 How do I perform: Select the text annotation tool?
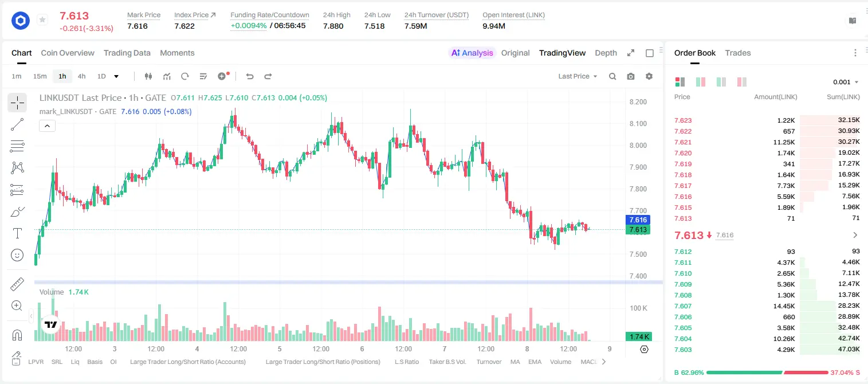(17, 233)
